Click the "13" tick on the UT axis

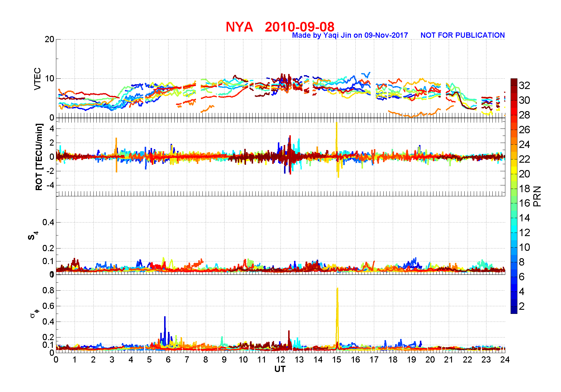299,360
